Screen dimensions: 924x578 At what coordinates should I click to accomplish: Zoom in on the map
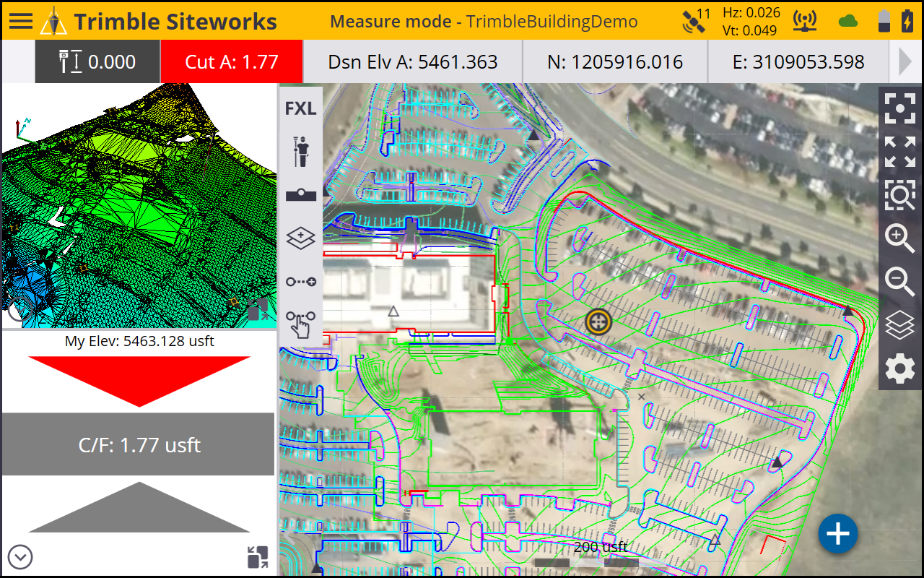[899, 238]
